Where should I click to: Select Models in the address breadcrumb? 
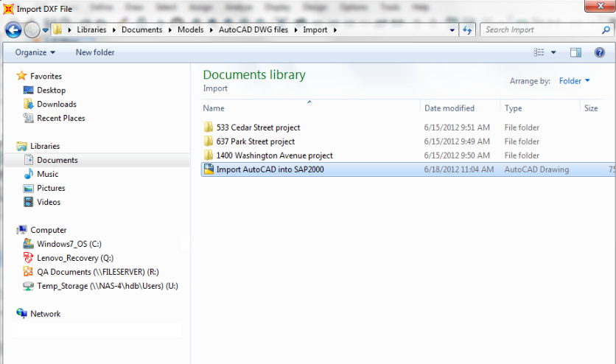(191, 30)
